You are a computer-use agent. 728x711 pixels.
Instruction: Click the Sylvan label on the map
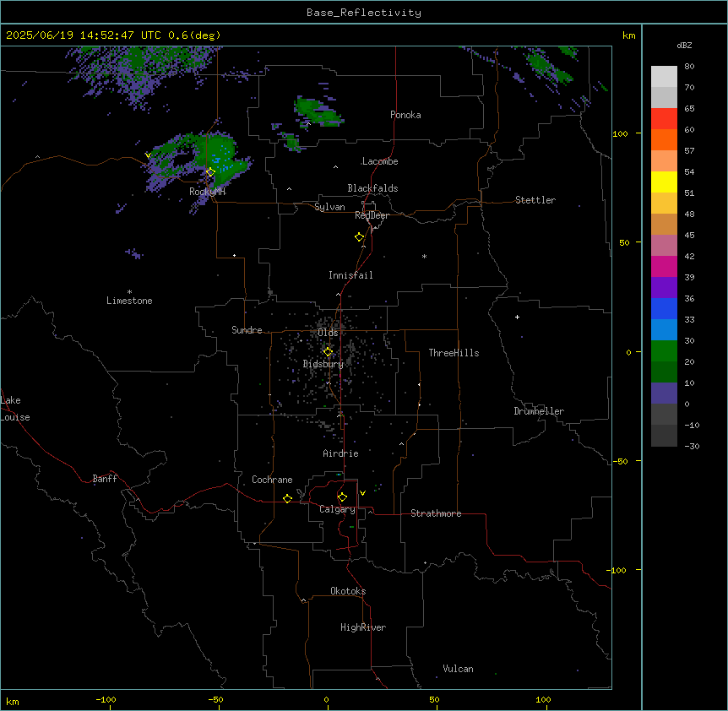329,207
